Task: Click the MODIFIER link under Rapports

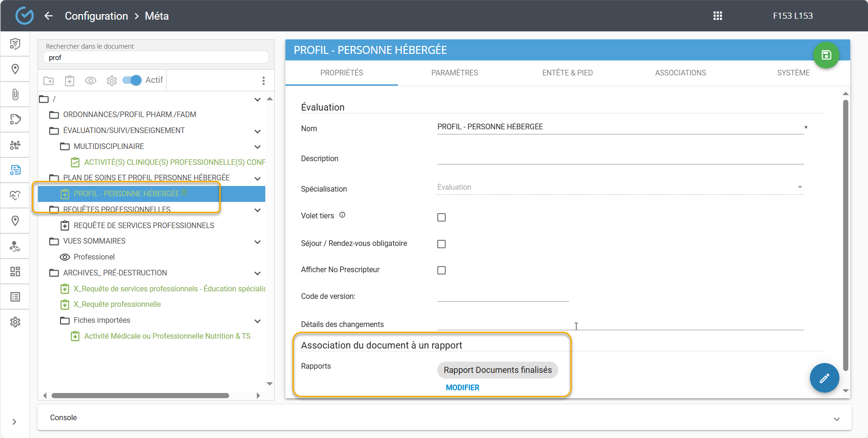Action: [x=462, y=387]
